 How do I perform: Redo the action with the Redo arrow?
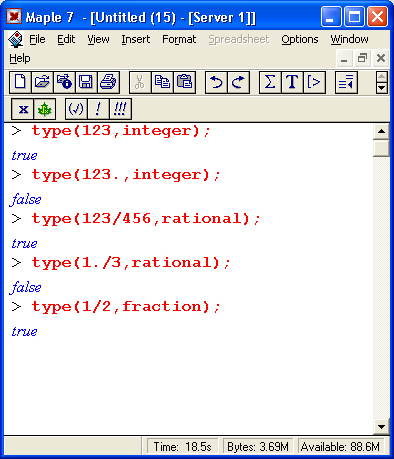(x=238, y=82)
